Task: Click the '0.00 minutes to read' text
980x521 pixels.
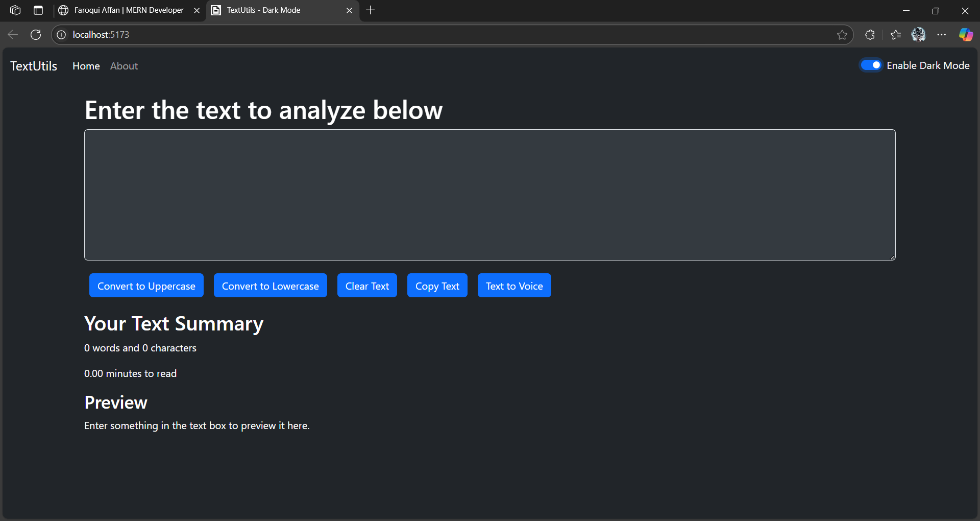Action: point(130,373)
